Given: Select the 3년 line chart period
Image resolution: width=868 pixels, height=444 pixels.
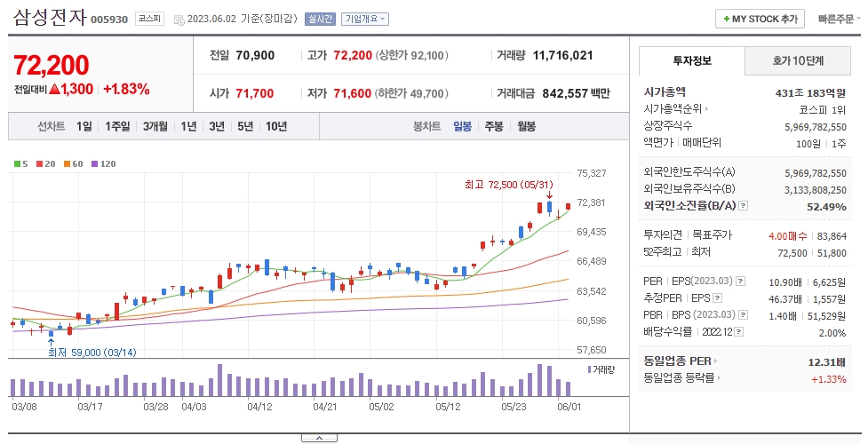Looking at the screenshot, I should [x=217, y=126].
